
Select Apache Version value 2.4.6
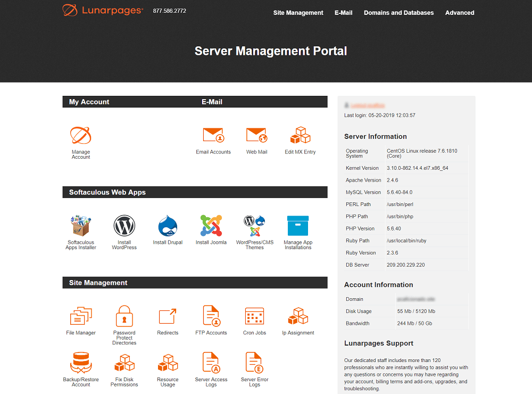tap(392, 180)
